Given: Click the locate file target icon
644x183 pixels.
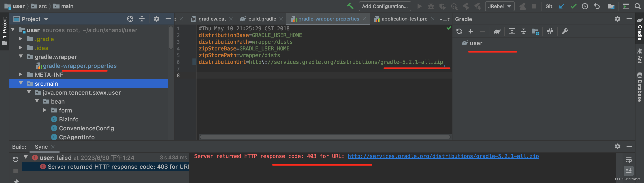Looking at the screenshot, I should click(130, 19).
